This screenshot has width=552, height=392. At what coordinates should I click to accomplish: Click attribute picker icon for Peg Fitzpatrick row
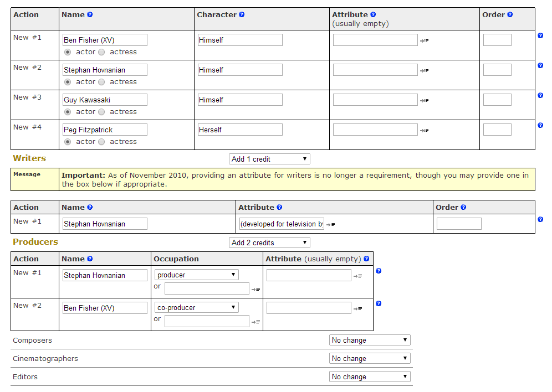tap(424, 131)
